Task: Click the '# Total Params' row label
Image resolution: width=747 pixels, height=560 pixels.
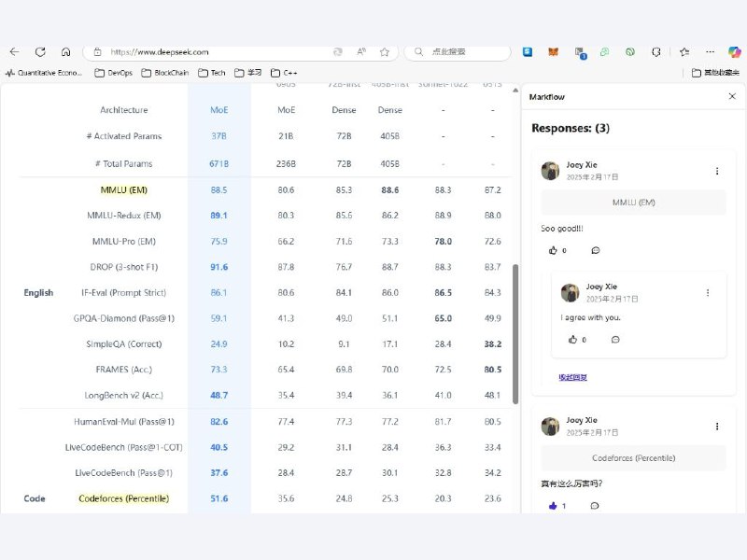Action: (124, 164)
